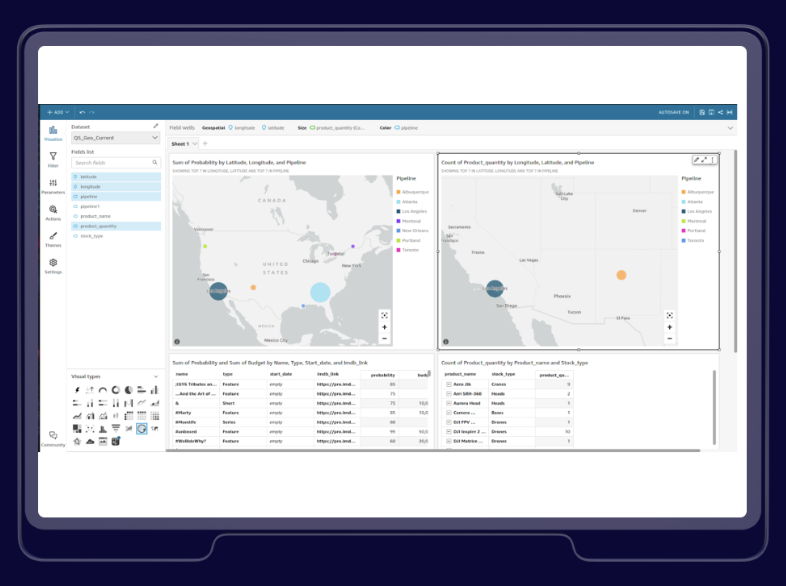Edit the dataset with pencil icon
The height and width of the screenshot is (586, 786).
156,126
